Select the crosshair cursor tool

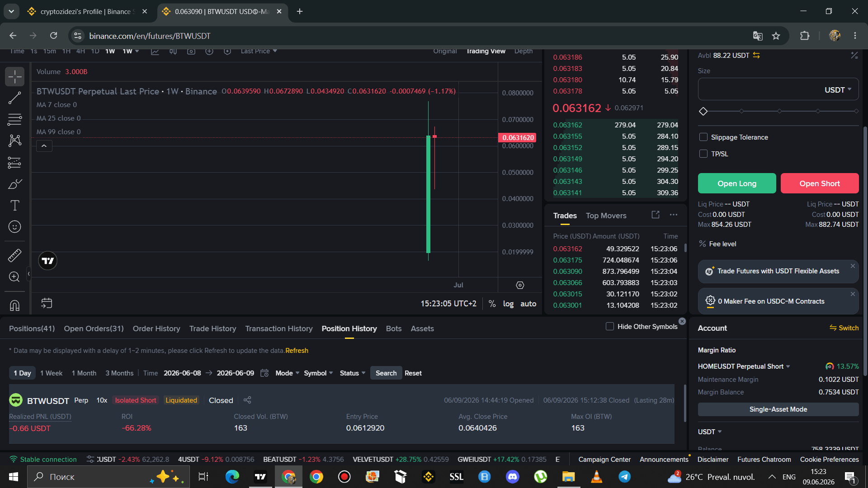pos(14,77)
